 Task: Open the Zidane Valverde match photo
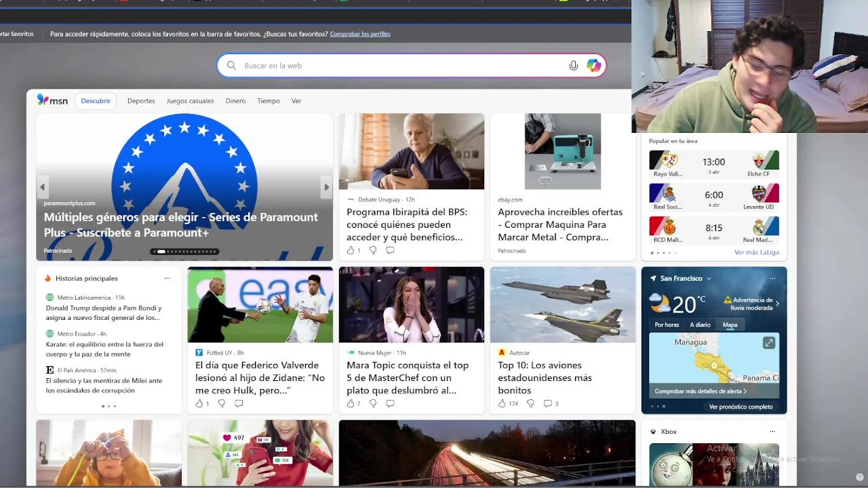(260, 304)
